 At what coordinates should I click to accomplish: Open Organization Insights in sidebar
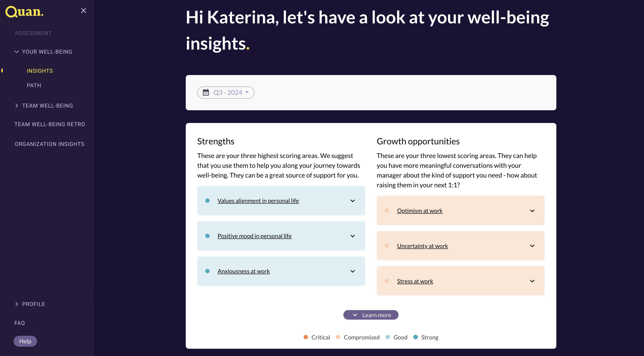[x=50, y=144]
